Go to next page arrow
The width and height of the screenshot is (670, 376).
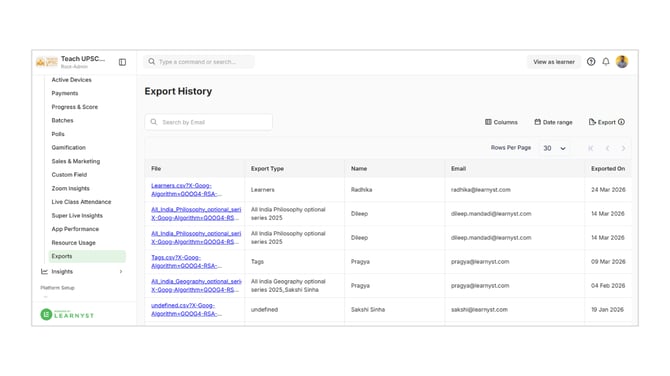623,148
